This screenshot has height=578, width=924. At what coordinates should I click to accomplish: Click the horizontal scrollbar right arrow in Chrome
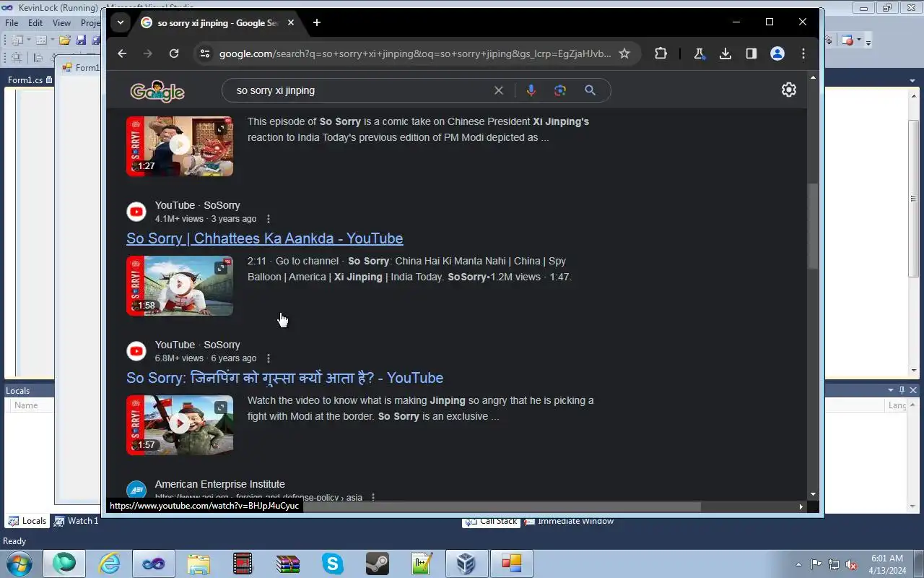[x=801, y=506]
